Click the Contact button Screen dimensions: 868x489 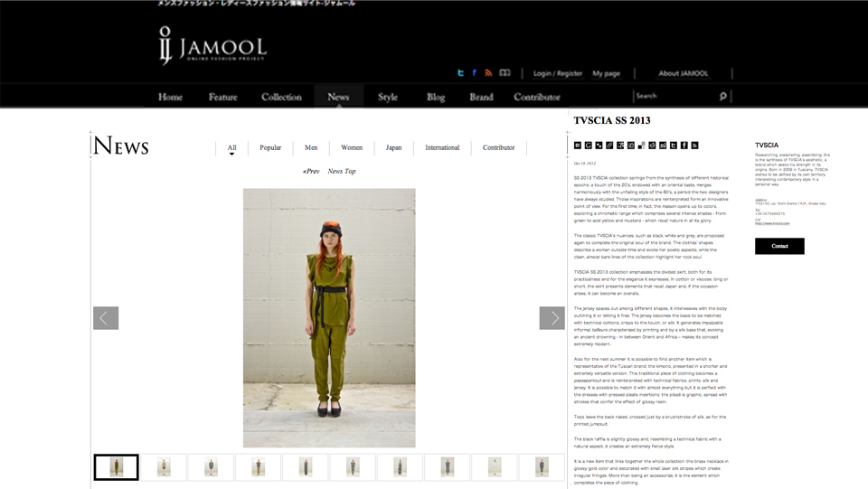779,246
